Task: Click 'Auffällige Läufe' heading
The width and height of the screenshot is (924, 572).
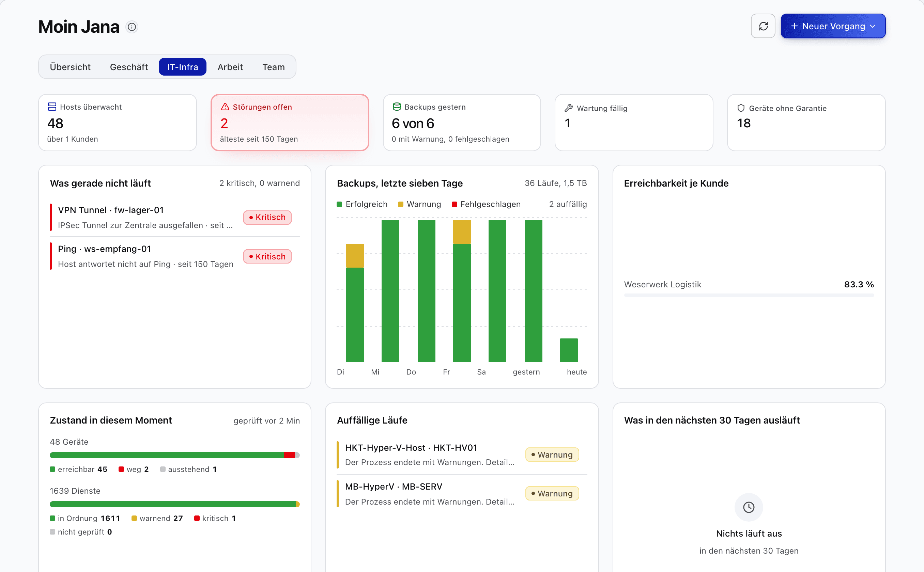Action: [372, 420]
